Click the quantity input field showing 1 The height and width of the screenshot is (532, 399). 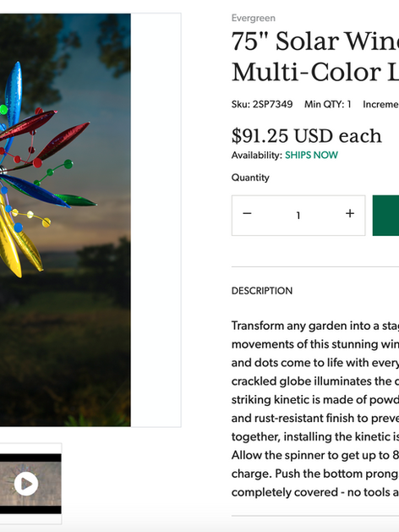[x=298, y=216]
